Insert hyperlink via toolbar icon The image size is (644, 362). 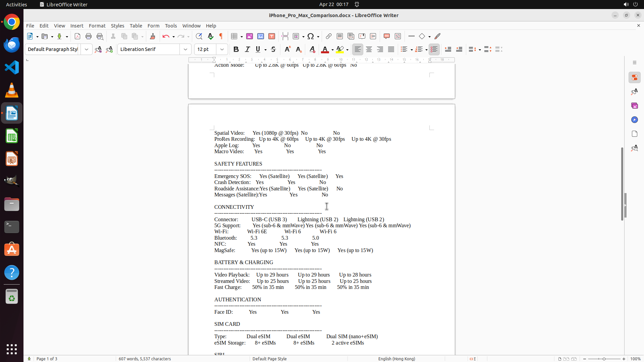coord(329,36)
